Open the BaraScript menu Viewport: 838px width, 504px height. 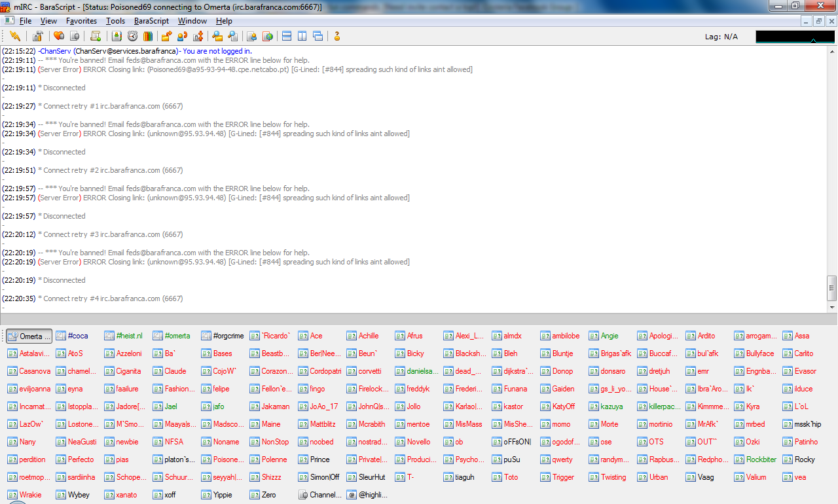(x=151, y=21)
